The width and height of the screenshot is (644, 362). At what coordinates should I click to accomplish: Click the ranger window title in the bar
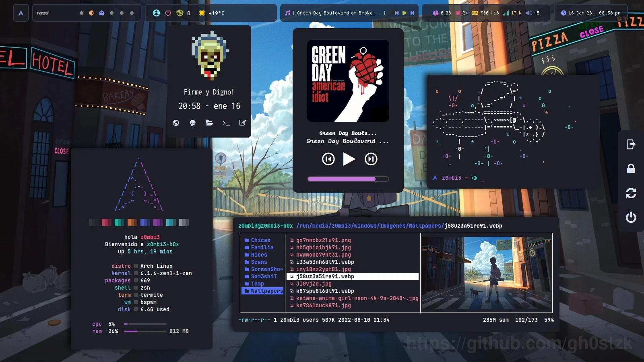point(43,13)
